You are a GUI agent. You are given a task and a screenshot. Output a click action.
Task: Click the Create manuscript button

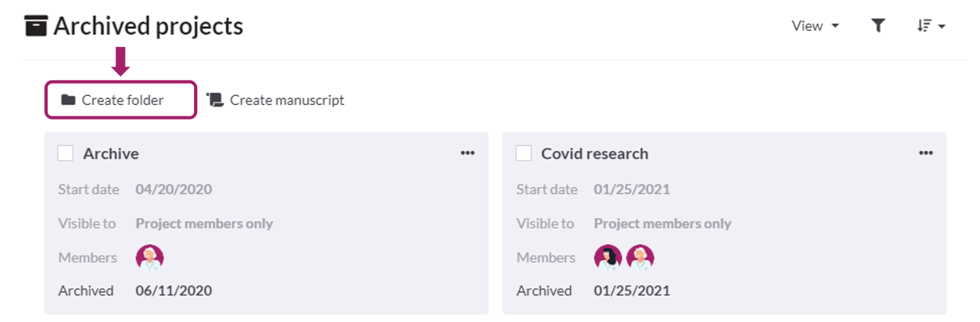click(x=276, y=100)
